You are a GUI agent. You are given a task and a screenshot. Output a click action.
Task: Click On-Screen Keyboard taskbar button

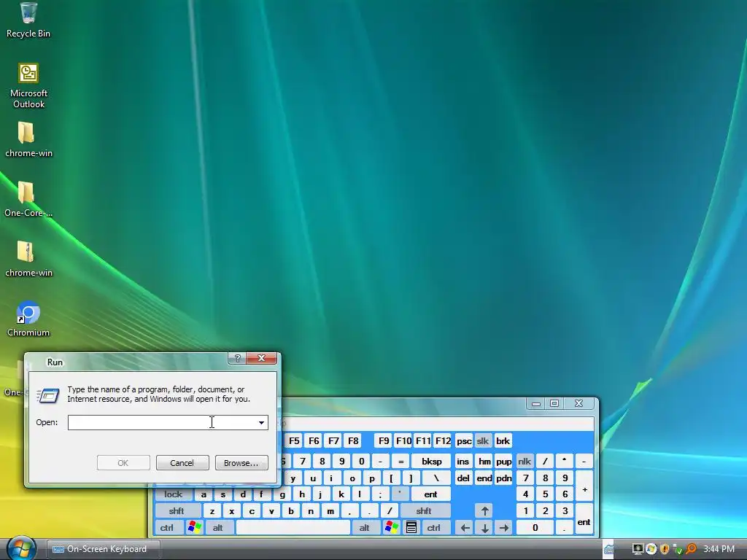(103, 549)
